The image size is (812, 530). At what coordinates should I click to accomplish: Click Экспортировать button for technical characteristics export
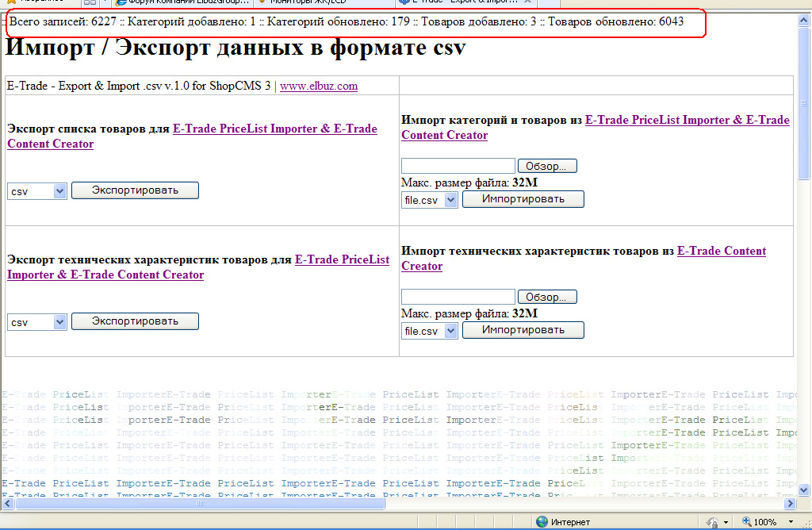(135, 321)
